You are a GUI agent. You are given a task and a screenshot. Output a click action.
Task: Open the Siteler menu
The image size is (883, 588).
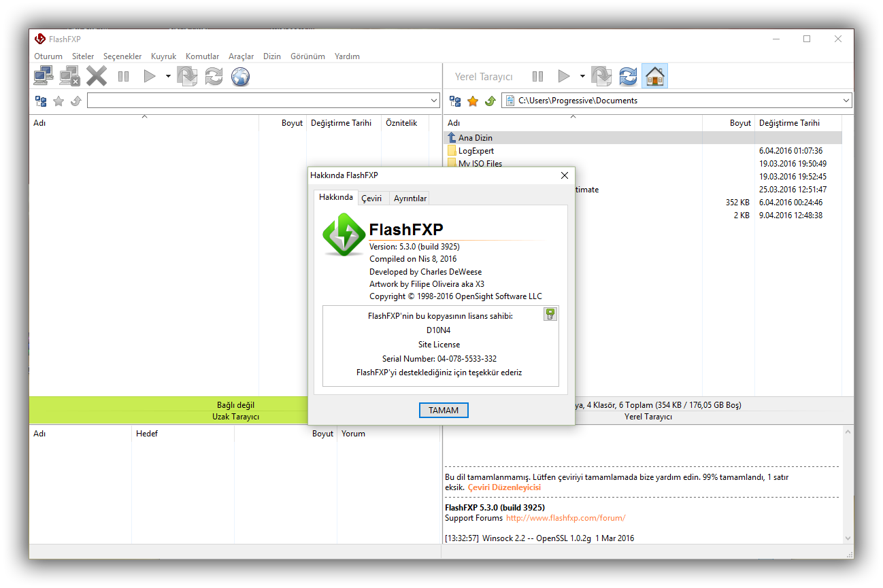(x=83, y=56)
